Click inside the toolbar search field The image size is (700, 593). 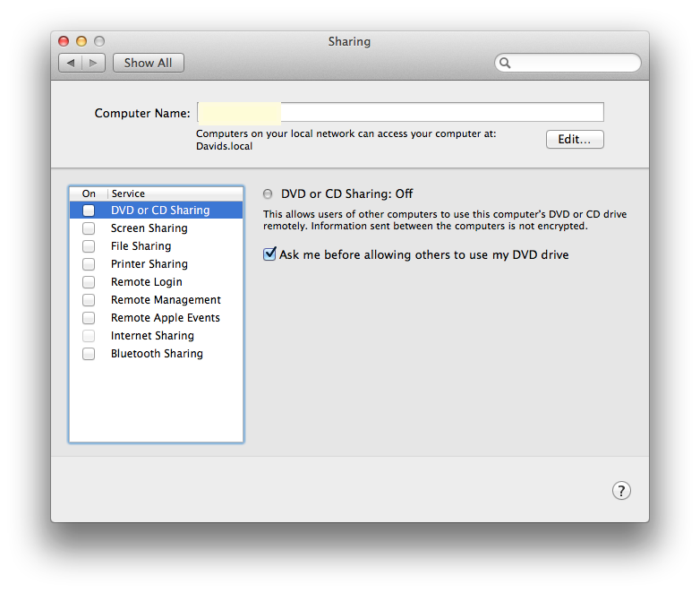click(568, 63)
